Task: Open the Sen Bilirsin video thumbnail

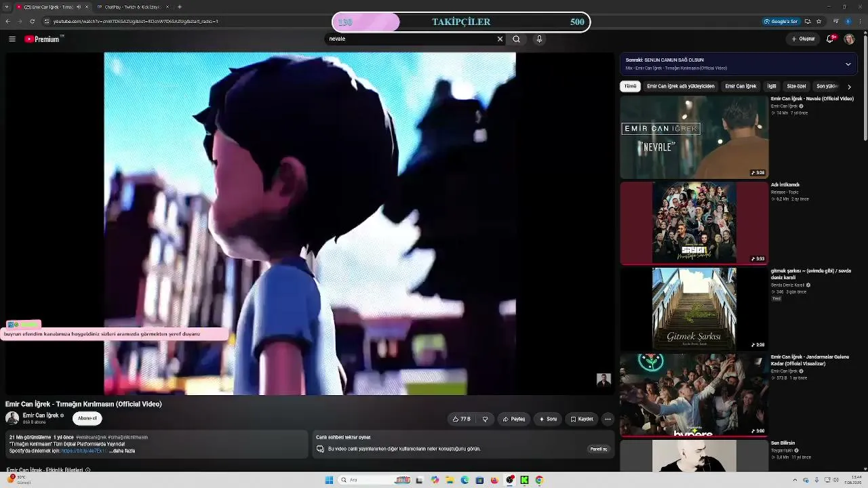Action: coord(694,455)
